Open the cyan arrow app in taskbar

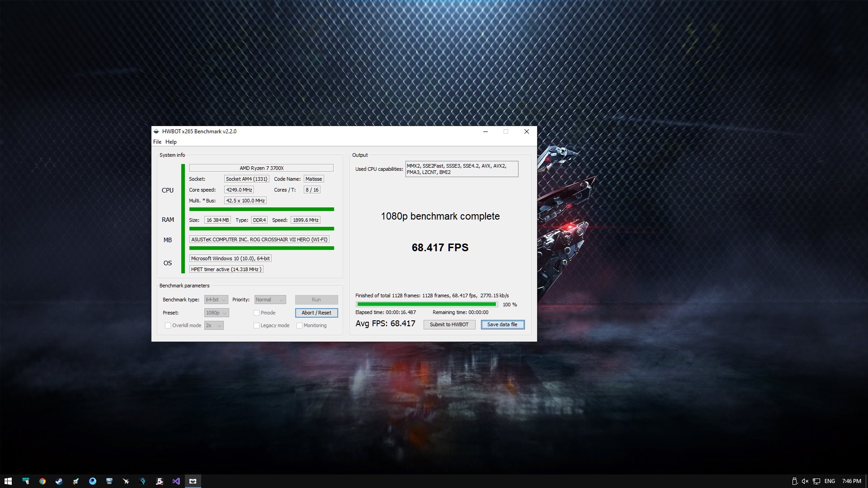[143, 481]
